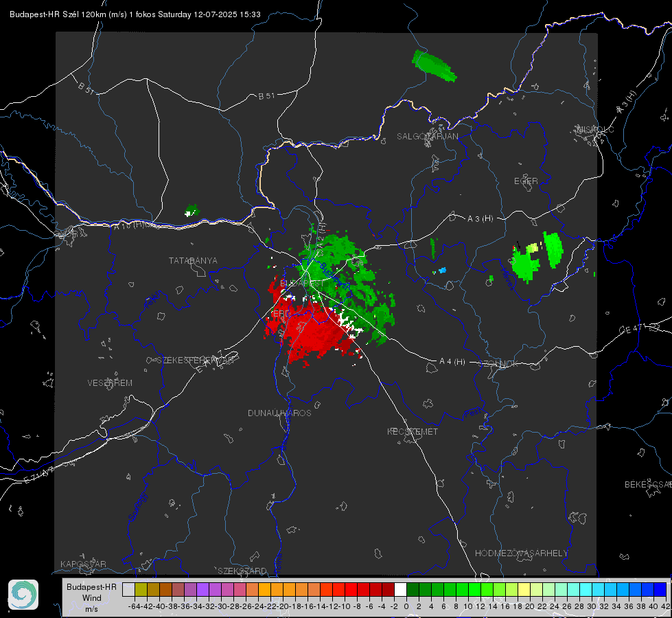Click the blue 'Pest' county label
This screenshot has height=618, width=672.
[473, 413]
